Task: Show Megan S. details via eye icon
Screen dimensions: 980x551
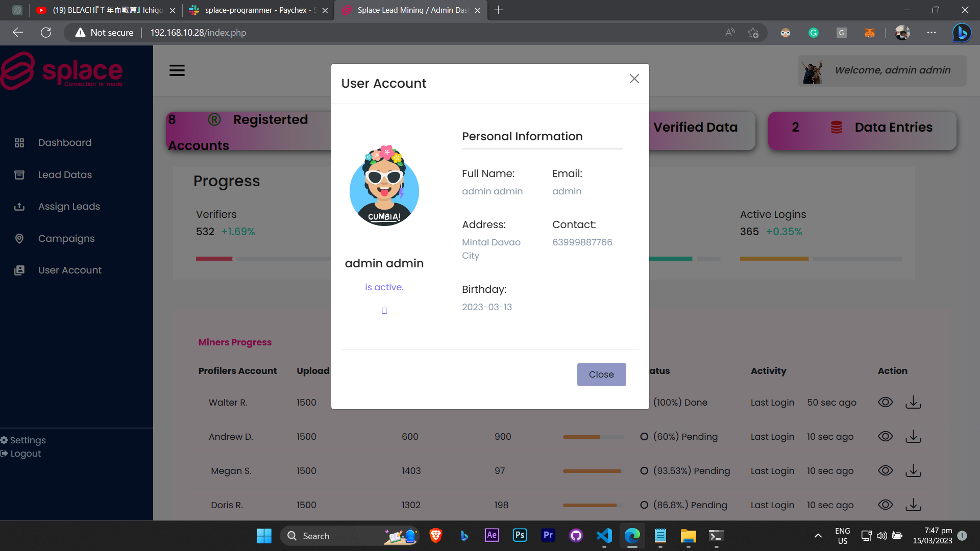Action: (885, 470)
